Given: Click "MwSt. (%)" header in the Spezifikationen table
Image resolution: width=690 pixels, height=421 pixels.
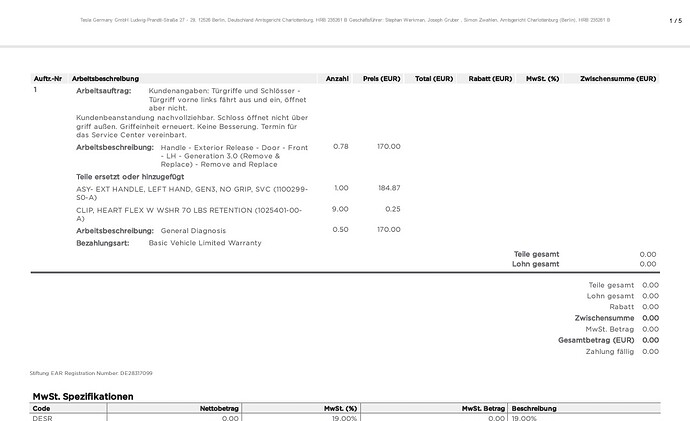Looking at the screenshot, I should point(340,409).
